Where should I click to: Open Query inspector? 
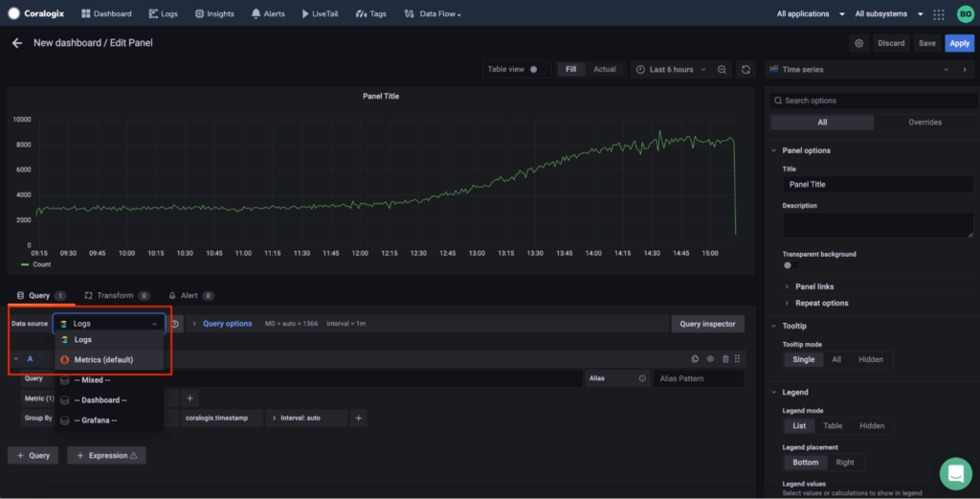pyautogui.click(x=707, y=324)
